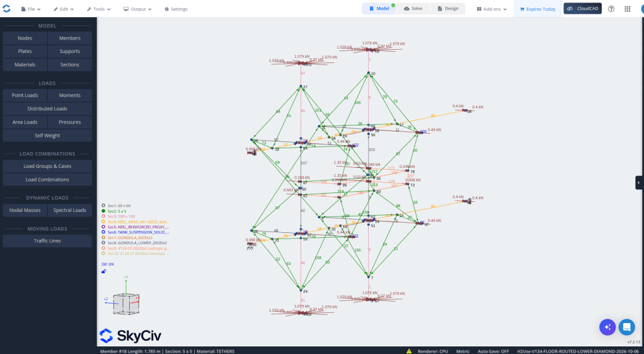
Task: Switch to the Model tab
Action: click(x=379, y=9)
